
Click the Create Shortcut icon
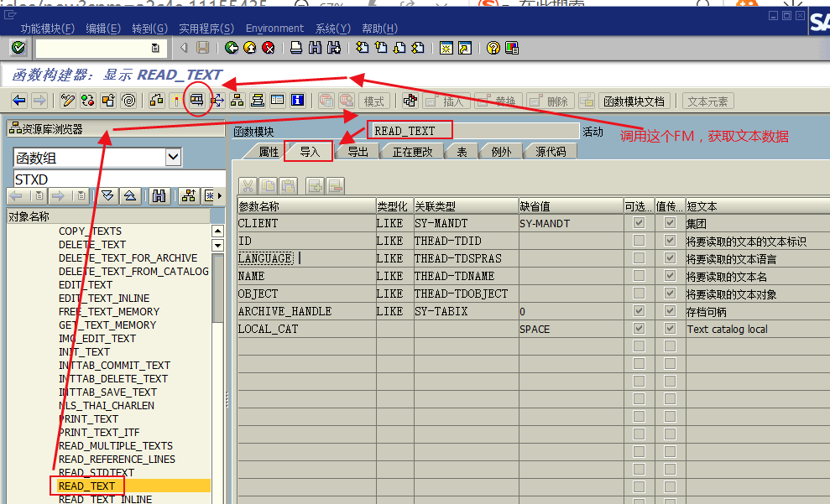click(465, 48)
